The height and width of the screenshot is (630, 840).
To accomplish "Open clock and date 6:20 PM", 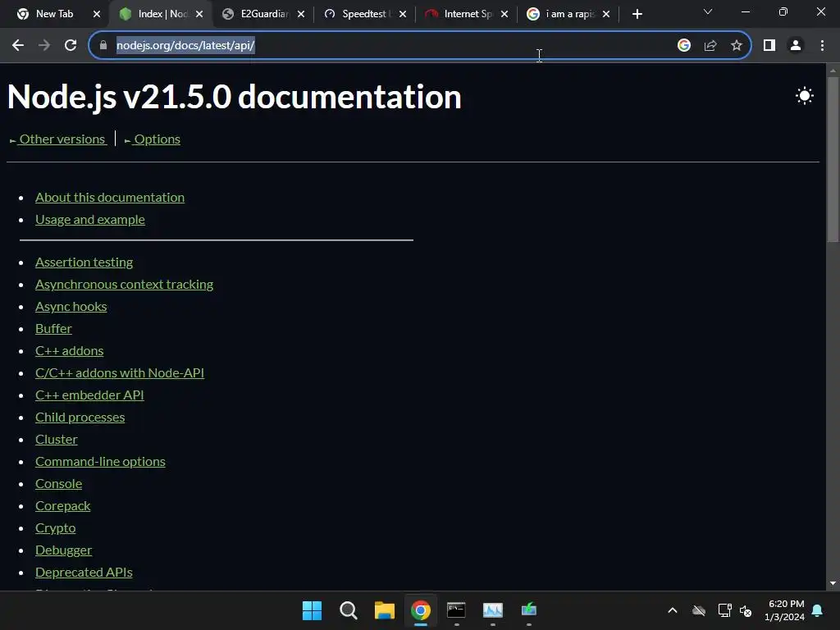I will pyautogui.click(x=785, y=610).
